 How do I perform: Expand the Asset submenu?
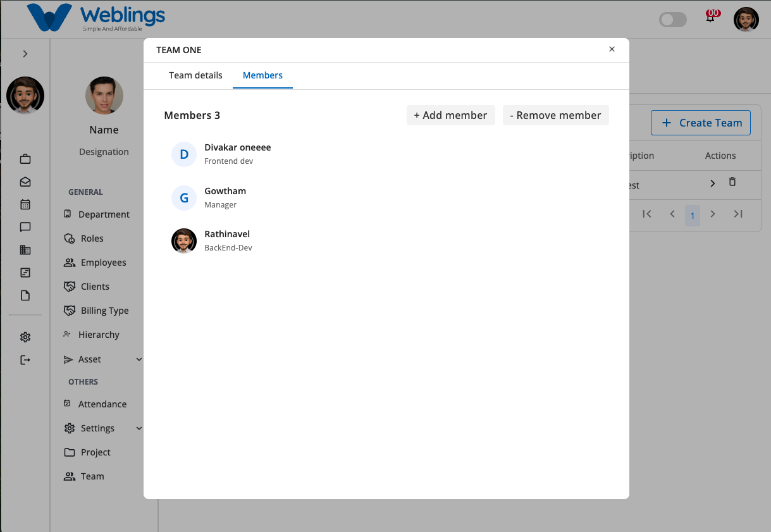pos(139,359)
